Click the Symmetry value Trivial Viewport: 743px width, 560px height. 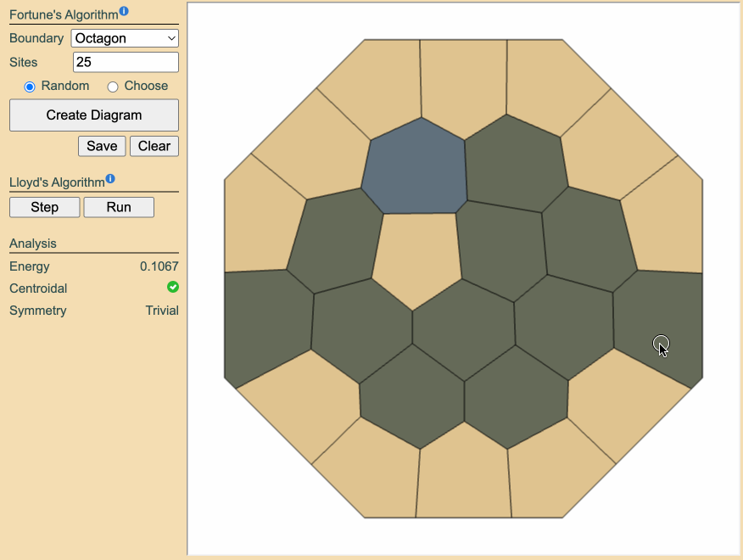point(162,311)
